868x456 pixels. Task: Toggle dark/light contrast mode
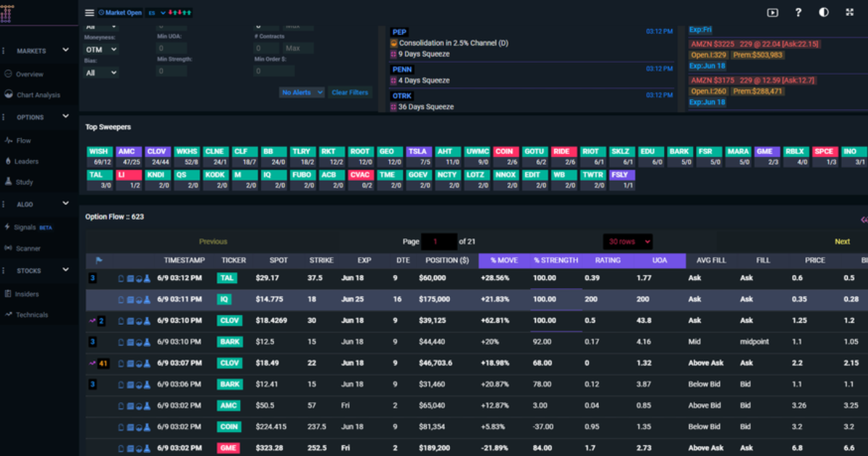(824, 13)
